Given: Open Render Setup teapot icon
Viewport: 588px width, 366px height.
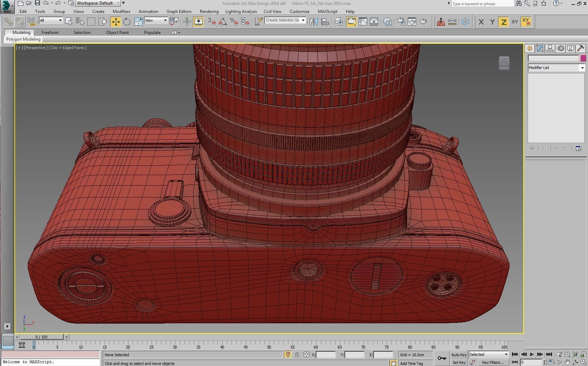Looking at the screenshot, I should 401,22.
